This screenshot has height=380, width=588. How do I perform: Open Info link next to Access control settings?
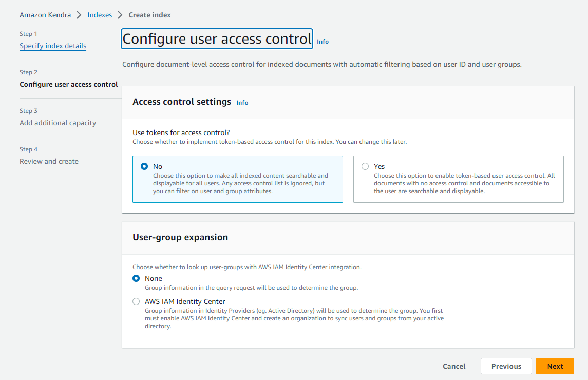tap(242, 103)
